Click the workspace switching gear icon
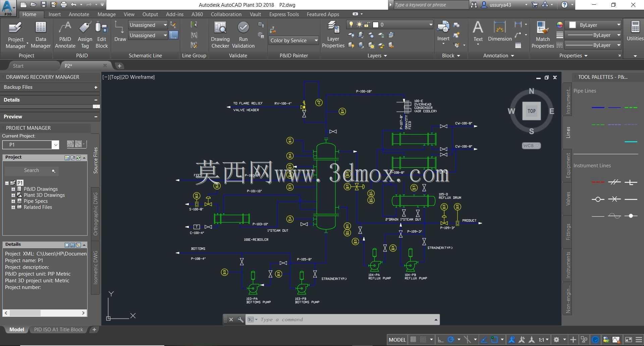The width and height of the screenshot is (644, 346). point(556,340)
